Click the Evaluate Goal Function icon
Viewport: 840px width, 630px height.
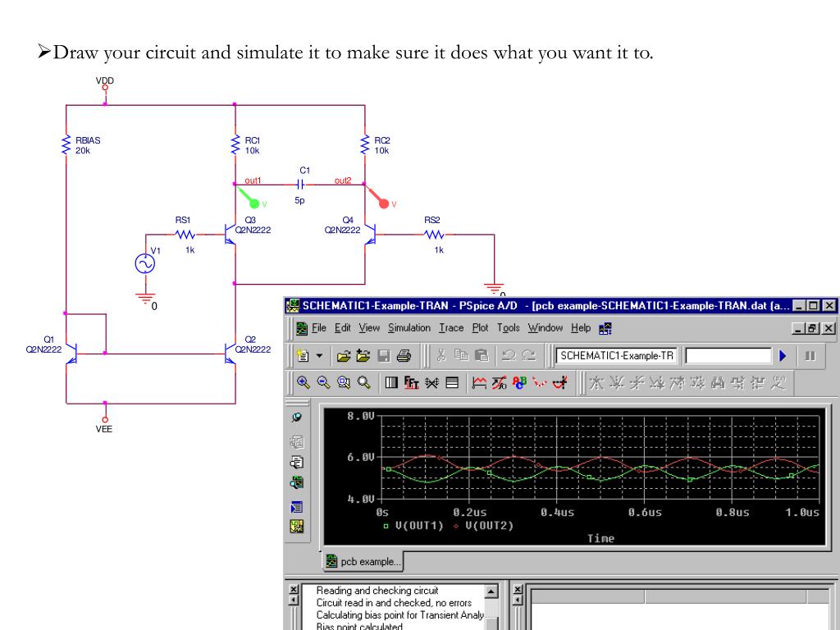tap(500, 382)
